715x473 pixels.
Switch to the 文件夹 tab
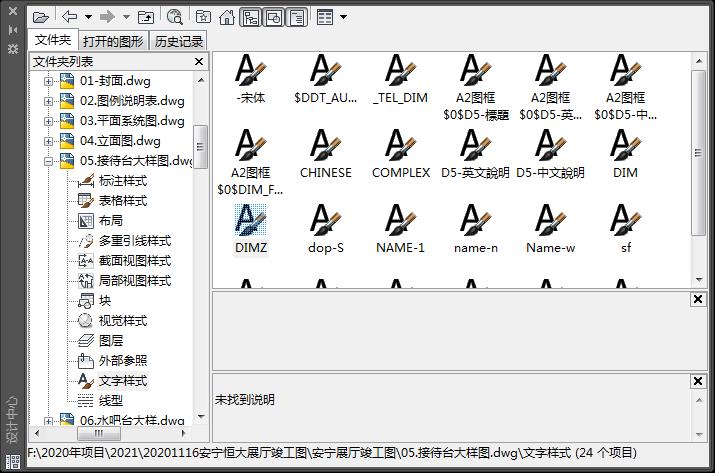click(53, 40)
